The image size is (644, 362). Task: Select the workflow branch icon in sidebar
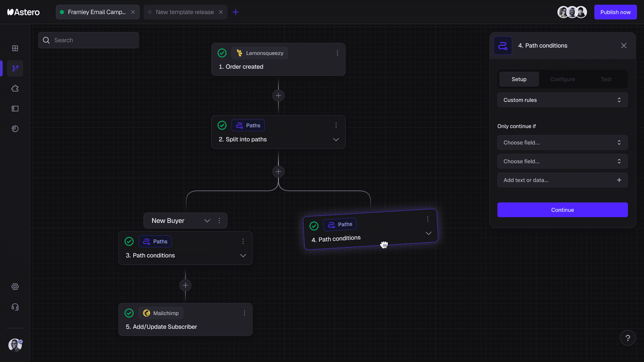[x=15, y=68]
